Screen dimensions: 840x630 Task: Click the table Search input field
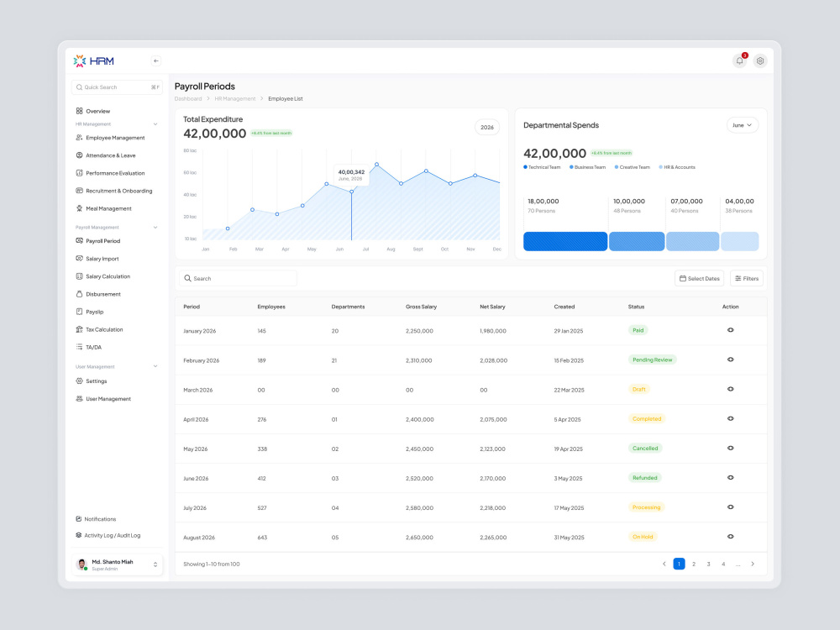pos(238,279)
